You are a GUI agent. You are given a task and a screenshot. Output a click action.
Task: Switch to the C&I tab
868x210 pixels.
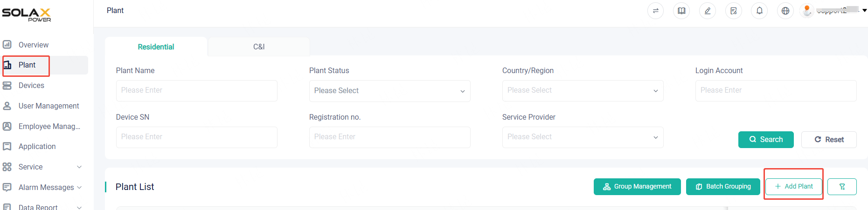pyautogui.click(x=259, y=47)
